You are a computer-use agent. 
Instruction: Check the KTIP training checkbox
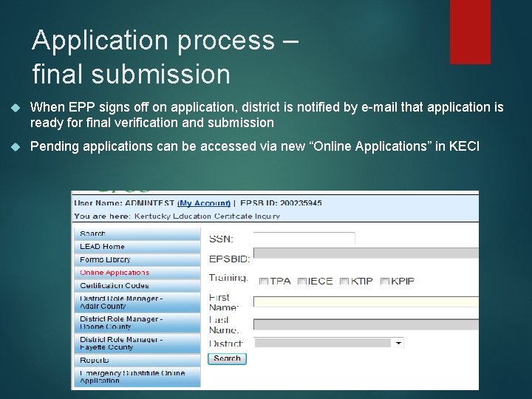[x=344, y=282]
